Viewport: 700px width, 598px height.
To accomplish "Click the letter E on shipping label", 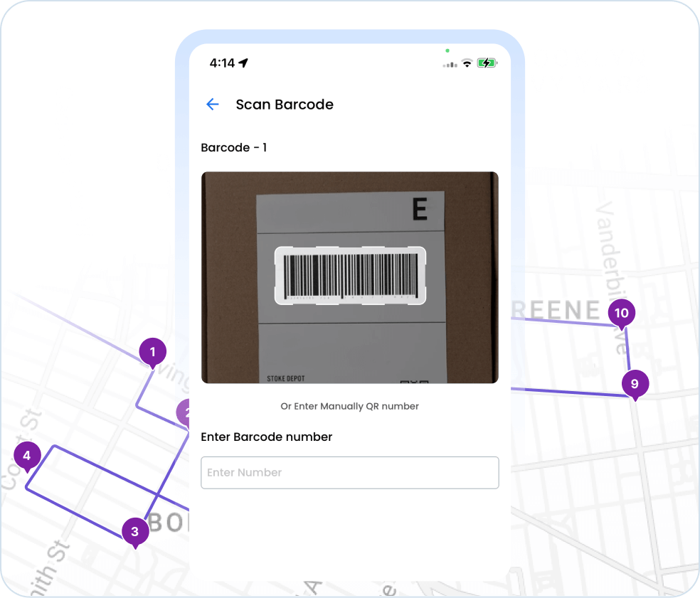I will [420, 209].
